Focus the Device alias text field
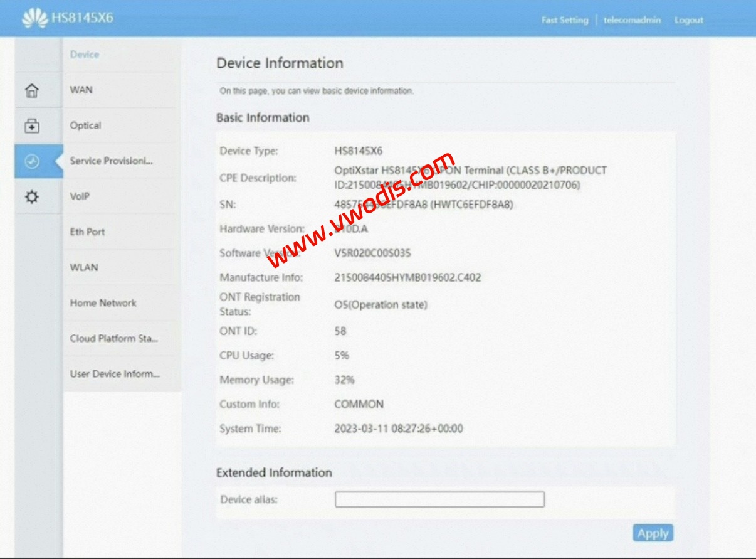Image resolution: width=756 pixels, height=559 pixels. 439,499
